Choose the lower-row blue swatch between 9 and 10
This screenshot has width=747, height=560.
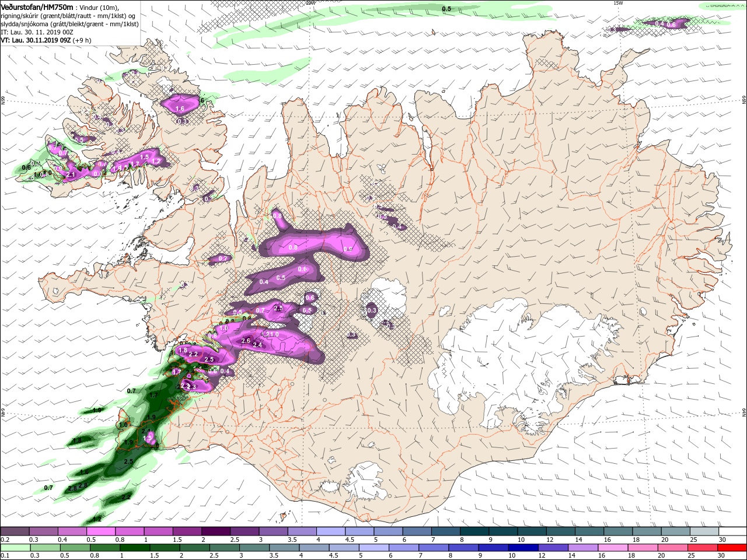coord(493,548)
